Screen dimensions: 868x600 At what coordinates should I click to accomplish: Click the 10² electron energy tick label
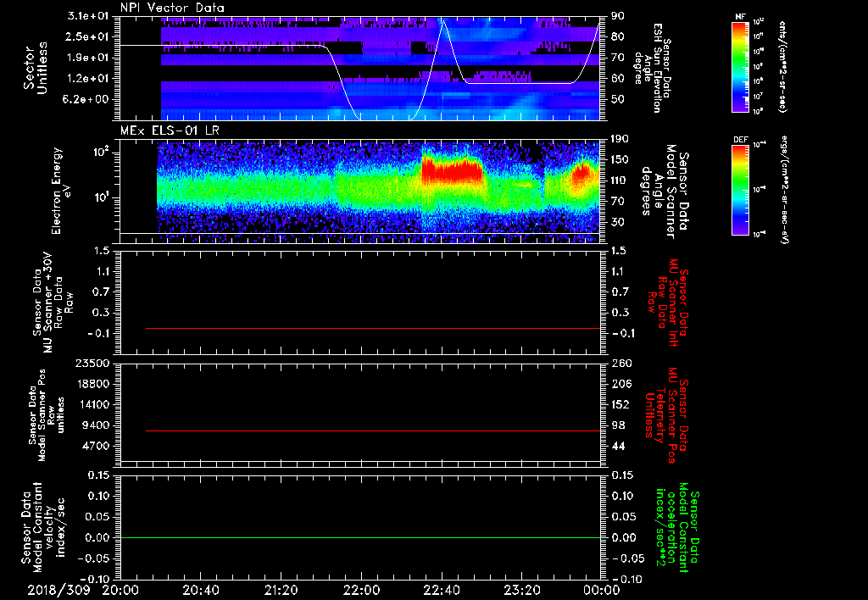coord(100,152)
